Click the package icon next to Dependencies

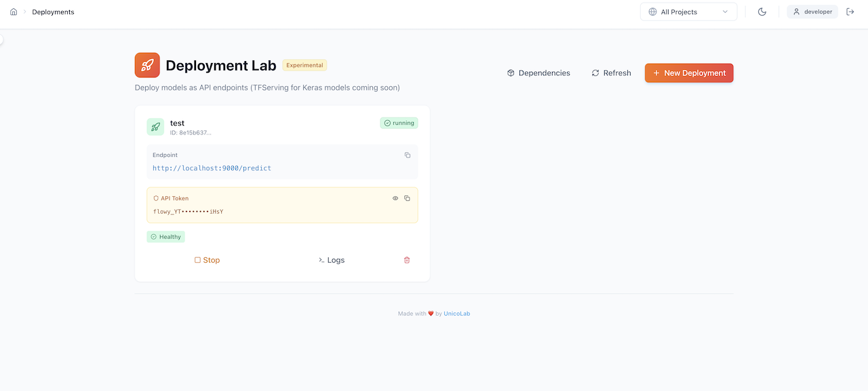[510, 73]
